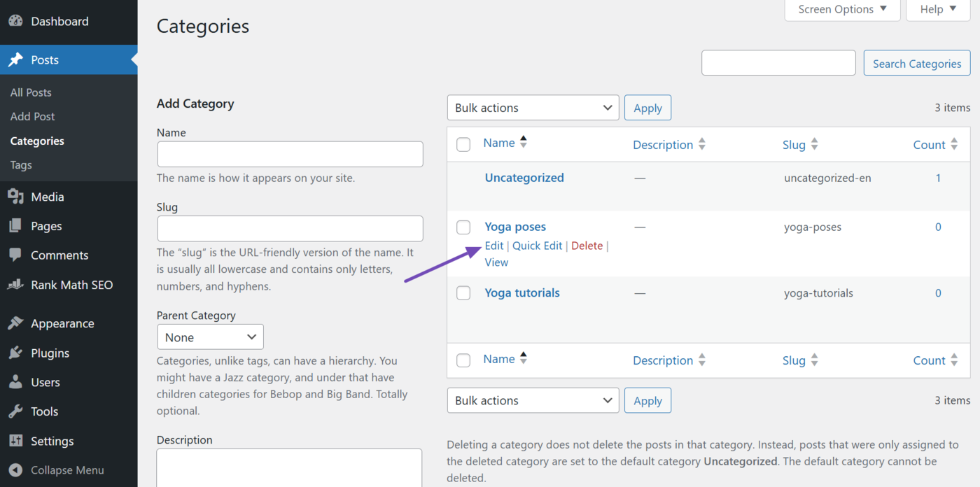Viewport: 980px width, 487px height.
Task: Check the select-all categories checkbox
Action: click(463, 144)
